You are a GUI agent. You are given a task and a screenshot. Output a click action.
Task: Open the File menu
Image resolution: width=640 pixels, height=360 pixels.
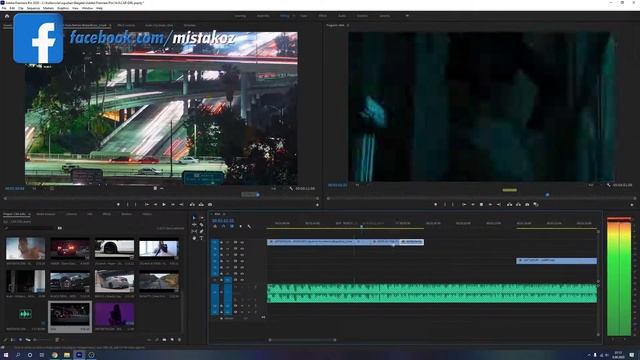pos(4,8)
